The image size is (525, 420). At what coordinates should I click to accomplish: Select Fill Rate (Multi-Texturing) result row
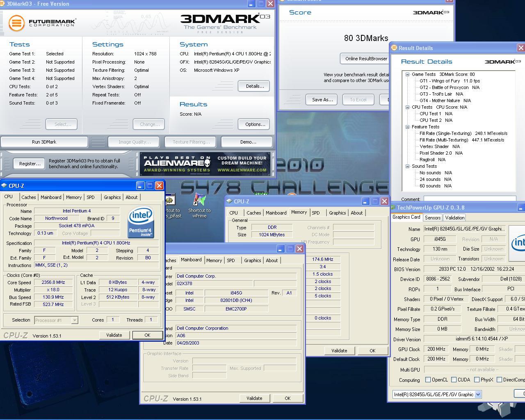pos(462,140)
